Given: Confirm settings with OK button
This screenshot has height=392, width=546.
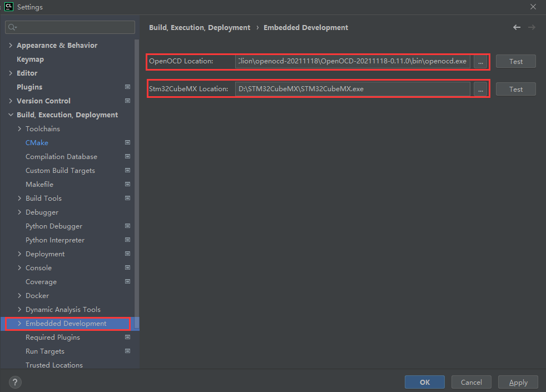Looking at the screenshot, I should pyautogui.click(x=424, y=382).
